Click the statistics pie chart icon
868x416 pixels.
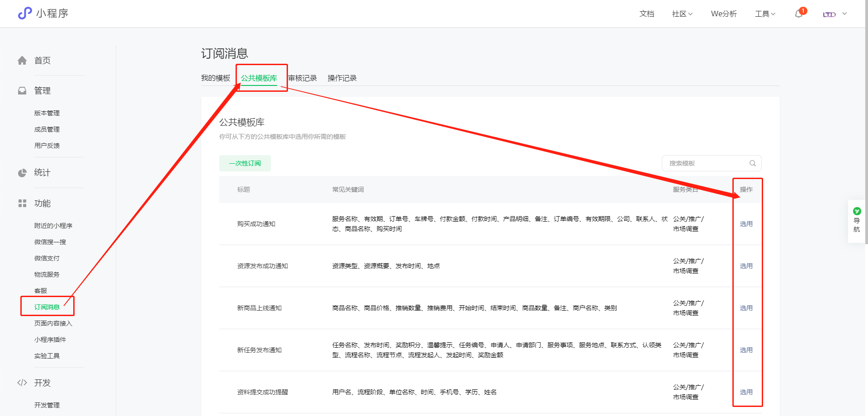pyautogui.click(x=22, y=173)
